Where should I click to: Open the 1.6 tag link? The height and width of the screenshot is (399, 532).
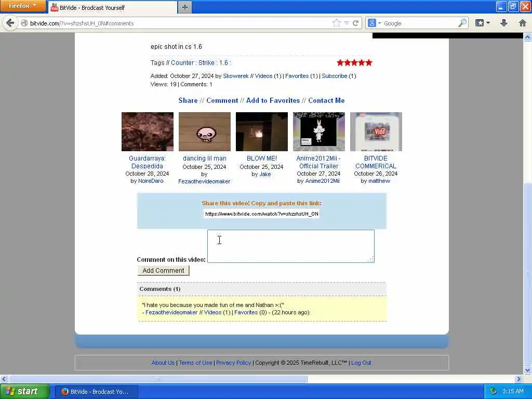223,63
